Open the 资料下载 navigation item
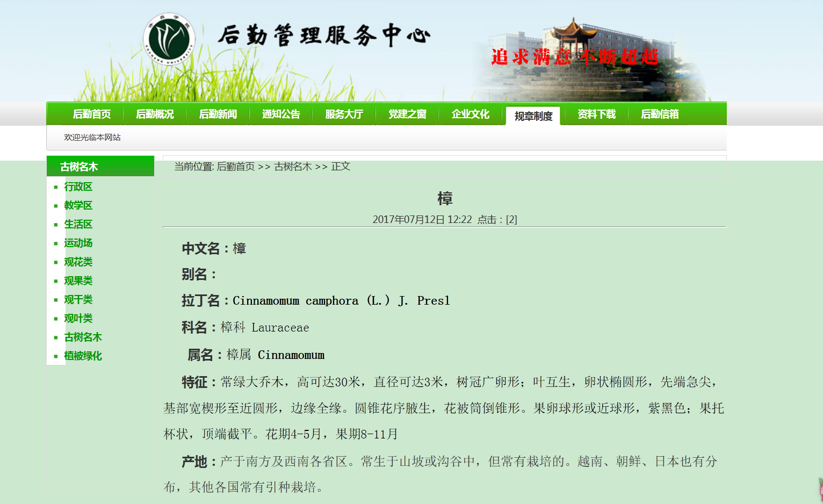823x504 pixels. pyautogui.click(x=597, y=114)
